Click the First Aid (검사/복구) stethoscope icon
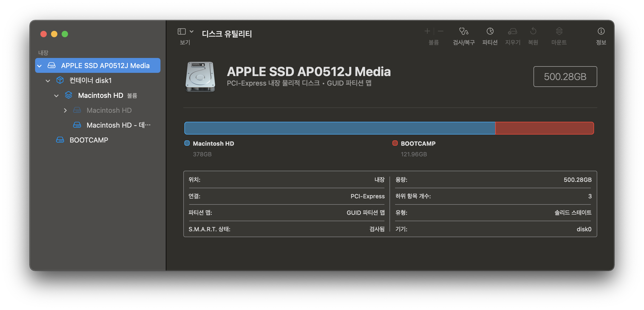Screen dimensions: 644x310 pos(464,31)
